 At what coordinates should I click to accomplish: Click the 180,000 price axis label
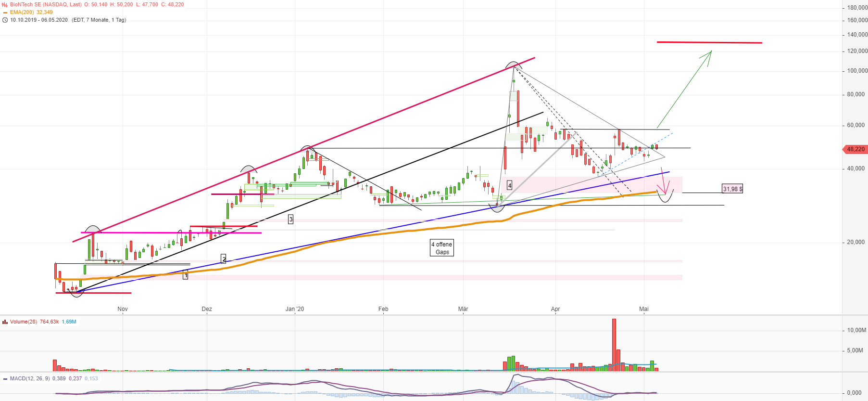click(857, 8)
